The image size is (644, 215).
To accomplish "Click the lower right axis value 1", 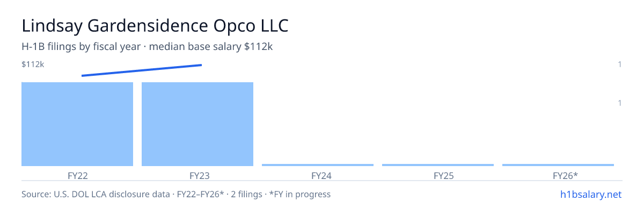I will 620,103.
